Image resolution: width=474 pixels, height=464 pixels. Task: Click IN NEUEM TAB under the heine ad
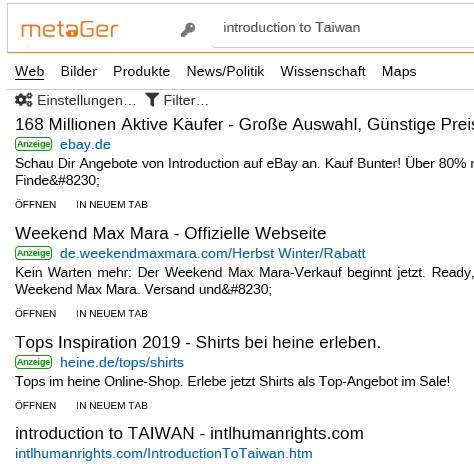[112, 406]
